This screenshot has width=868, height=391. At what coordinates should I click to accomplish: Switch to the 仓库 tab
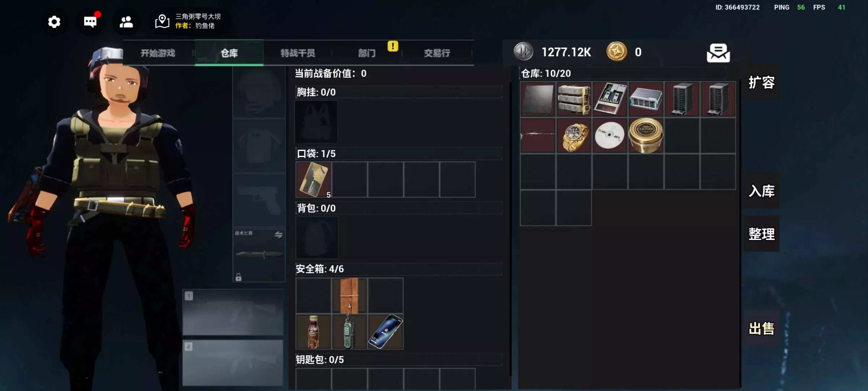pos(229,53)
